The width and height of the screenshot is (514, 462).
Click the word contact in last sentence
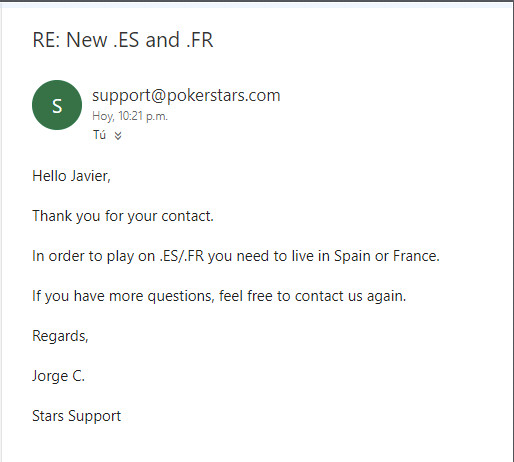click(x=319, y=296)
